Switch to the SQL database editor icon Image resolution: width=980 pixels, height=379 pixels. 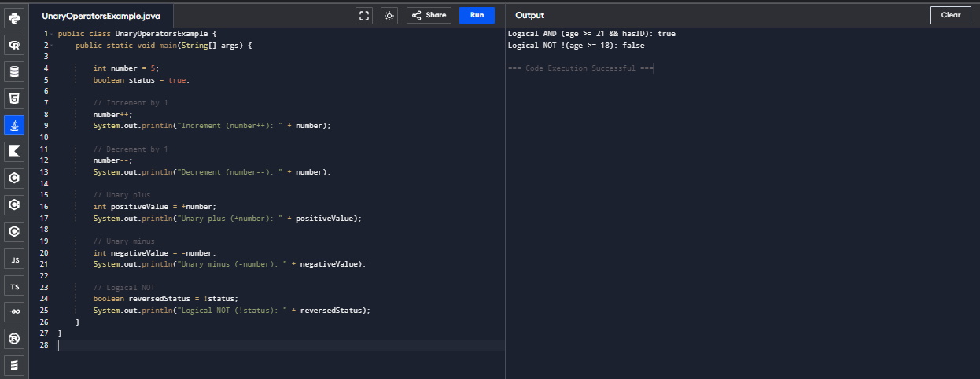pyautogui.click(x=14, y=72)
